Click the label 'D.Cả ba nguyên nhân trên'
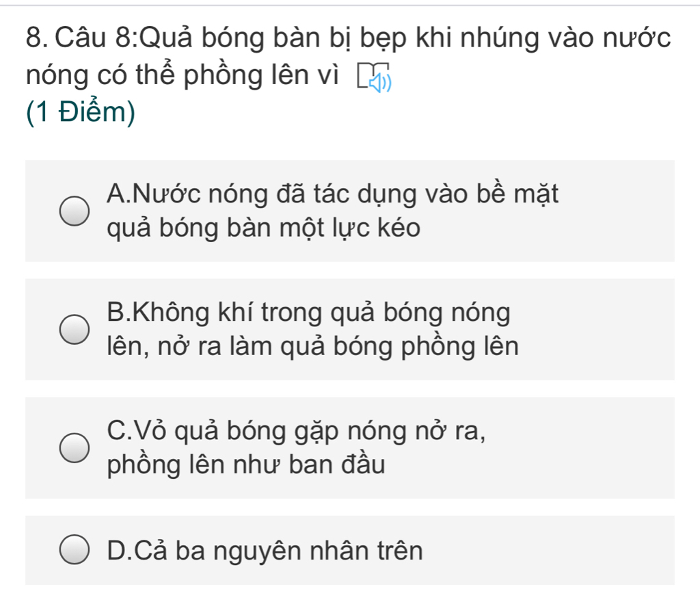 [265, 551]
